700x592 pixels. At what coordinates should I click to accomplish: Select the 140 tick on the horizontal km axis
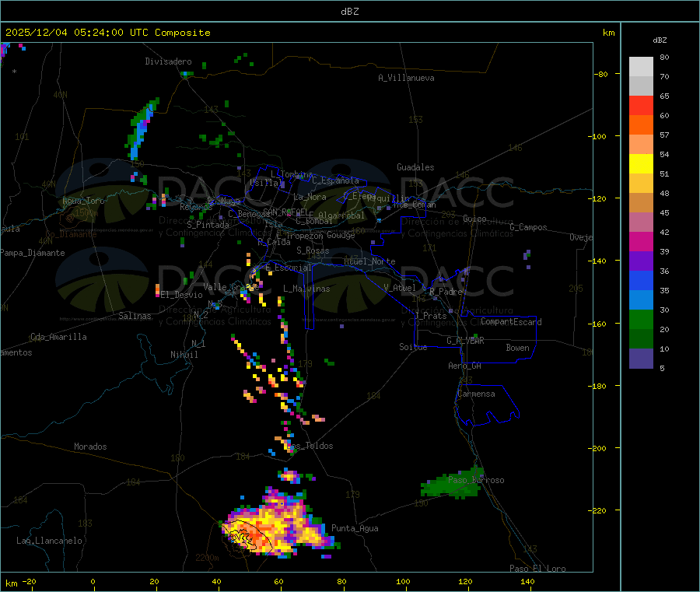[x=527, y=581]
